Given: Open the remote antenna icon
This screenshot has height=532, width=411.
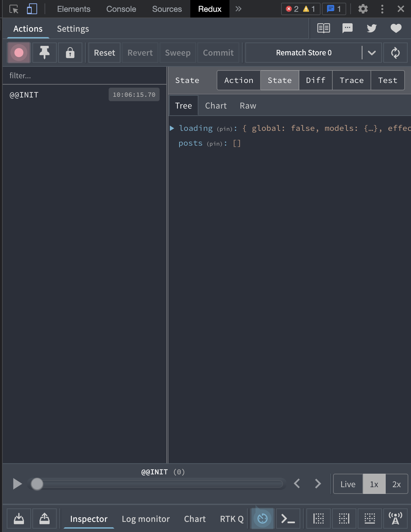Looking at the screenshot, I should click(395, 519).
